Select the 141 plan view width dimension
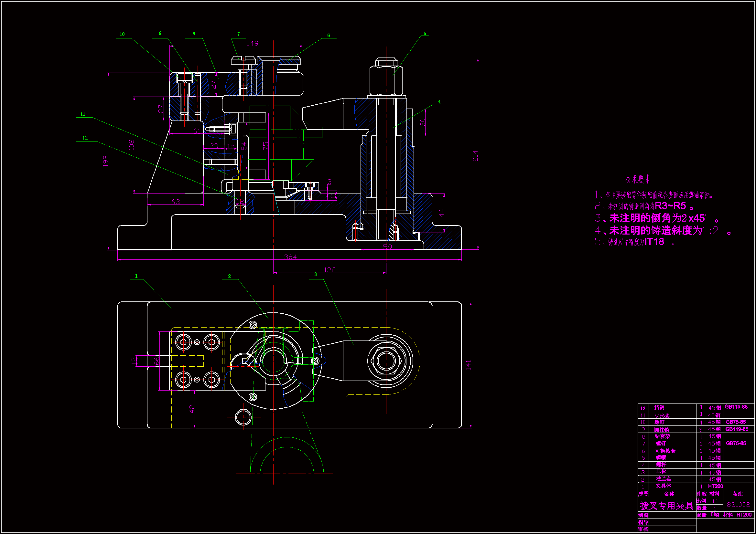Image resolution: width=756 pixels, height=534 pixels. (468, 365)
